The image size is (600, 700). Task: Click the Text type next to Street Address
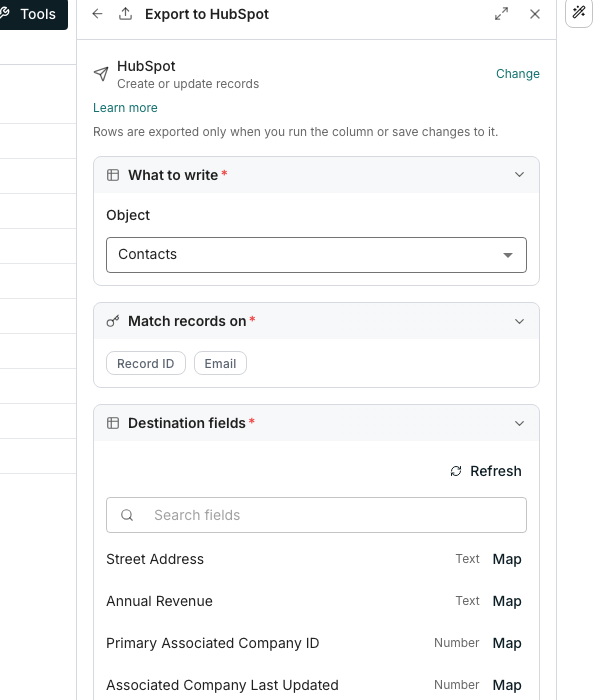click(x=467, y=559)
